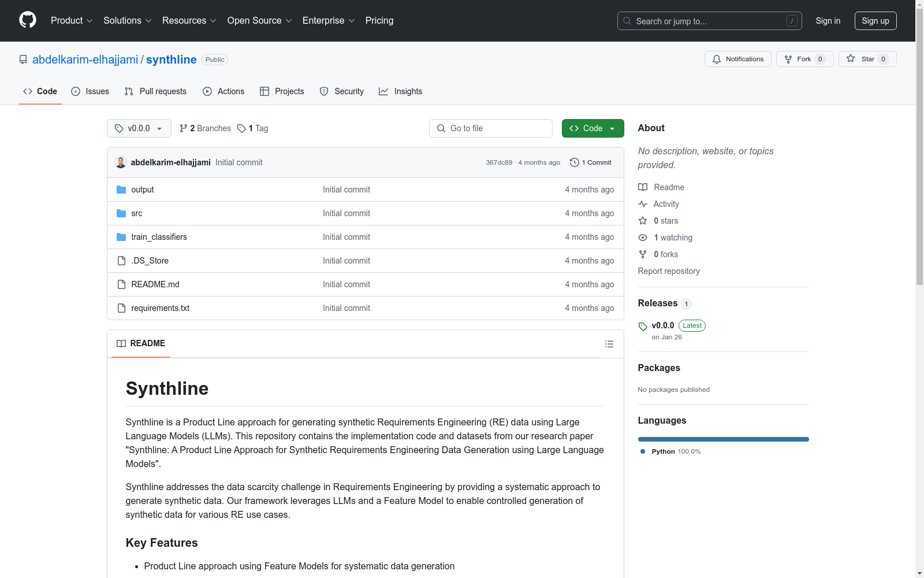924x578 pixels.
Task: Open the README.md file
Action: pyautogui.click(x=155, y=284)
